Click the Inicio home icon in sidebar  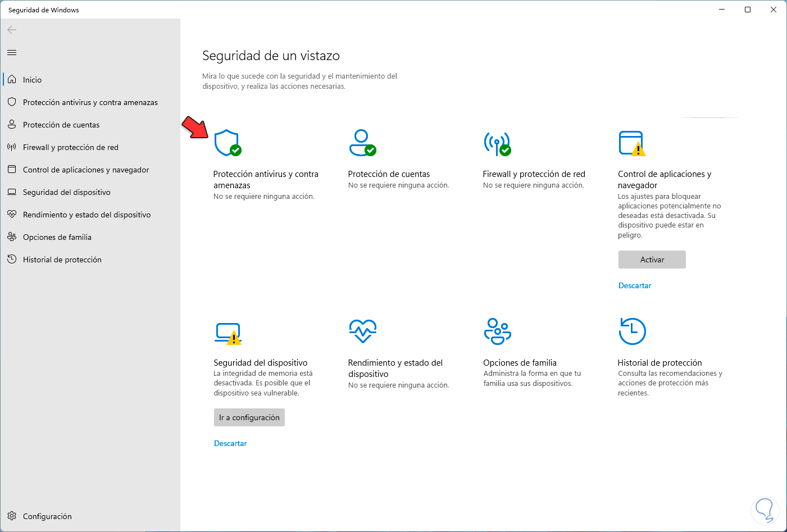tap(12, 80)
